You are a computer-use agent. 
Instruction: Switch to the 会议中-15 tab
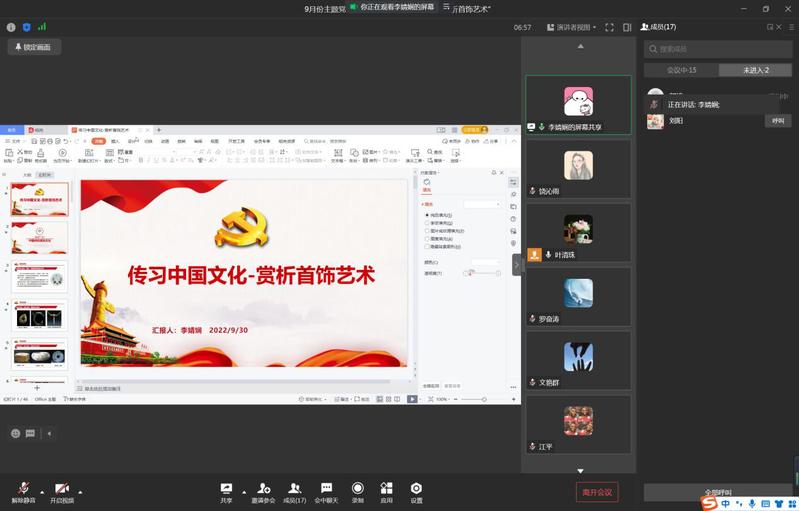tap(681, 70)
